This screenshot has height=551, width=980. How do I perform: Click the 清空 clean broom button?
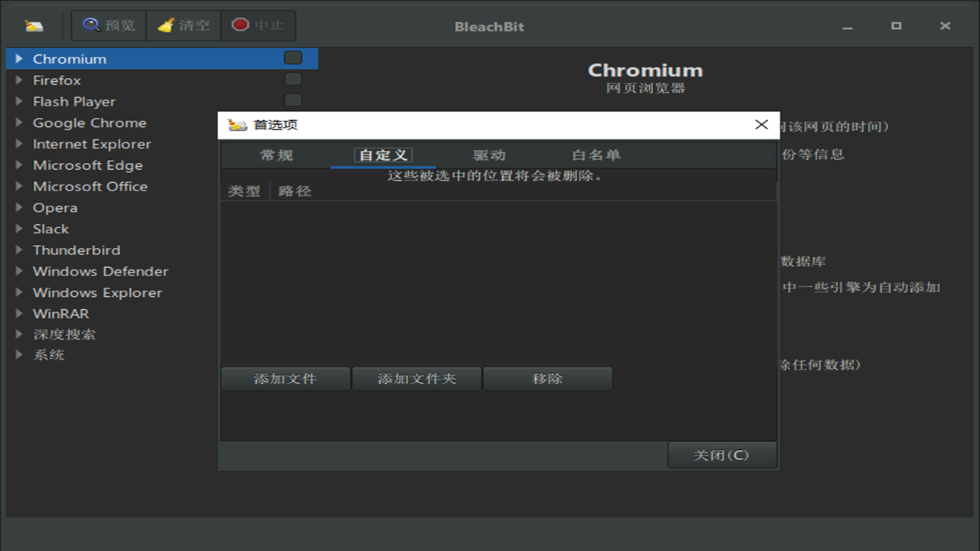pos(183,25)
